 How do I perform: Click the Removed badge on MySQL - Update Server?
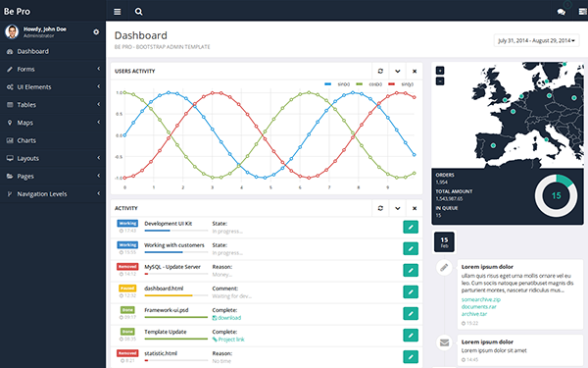pyautogui.click(x=127, y=266)
